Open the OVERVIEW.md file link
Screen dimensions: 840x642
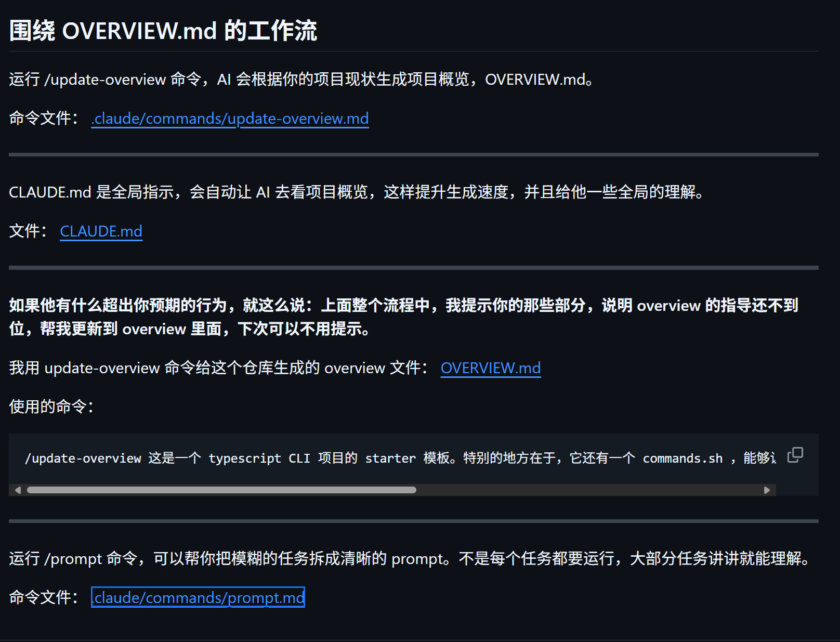coord(490,368)
